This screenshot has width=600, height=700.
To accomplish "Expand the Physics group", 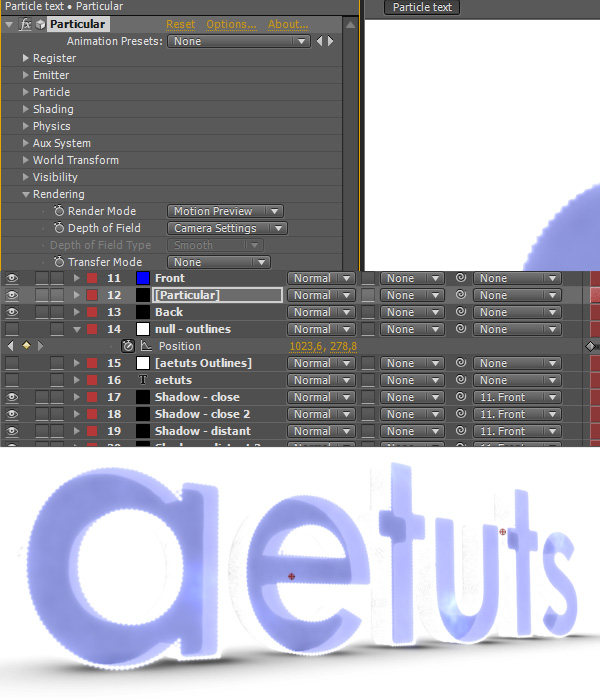I will (x=25, y=126).
